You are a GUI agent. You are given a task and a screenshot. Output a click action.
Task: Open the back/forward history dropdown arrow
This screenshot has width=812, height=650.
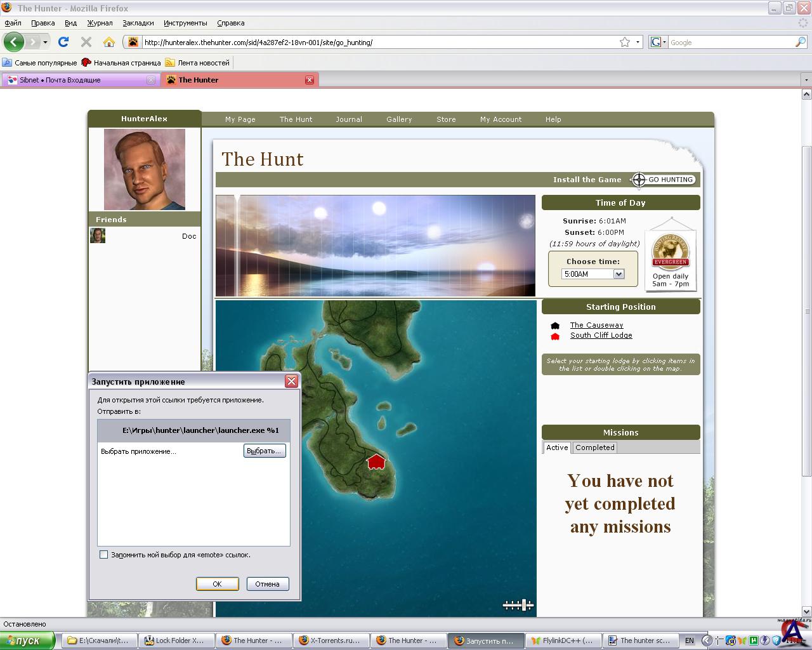tap(45, 43)
